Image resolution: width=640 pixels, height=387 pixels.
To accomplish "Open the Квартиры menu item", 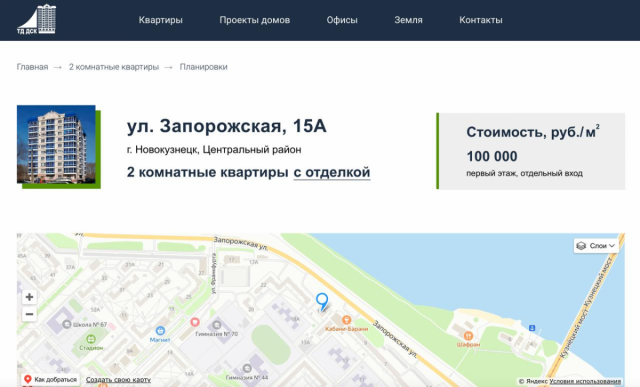I will (x=160, y=20).
